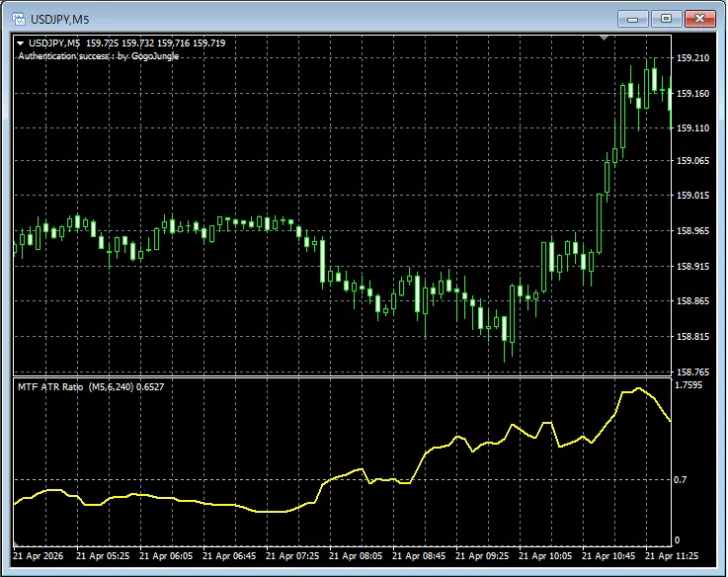Image resolution: width=728 pixels, height=577 pixels.
Task: Close the USDJPY,M5 chart window
Action: click(700, 18)
